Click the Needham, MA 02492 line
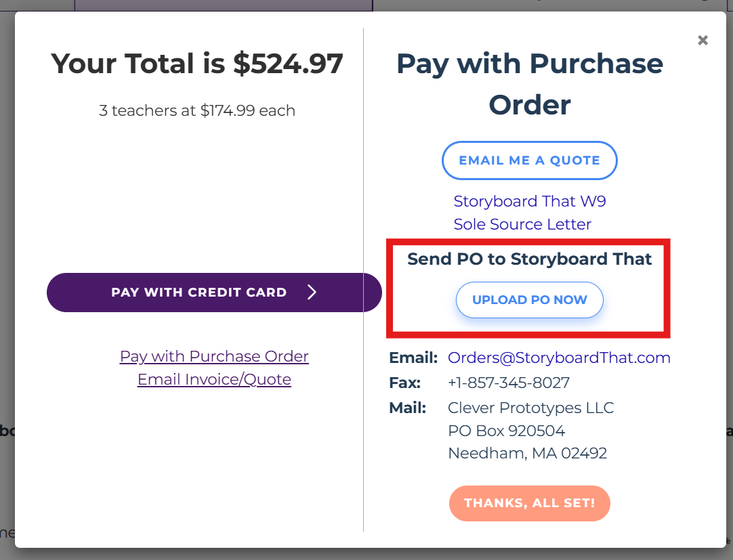Image resolution: width=733 pixels, height=560 pixels. pos(527,453)
